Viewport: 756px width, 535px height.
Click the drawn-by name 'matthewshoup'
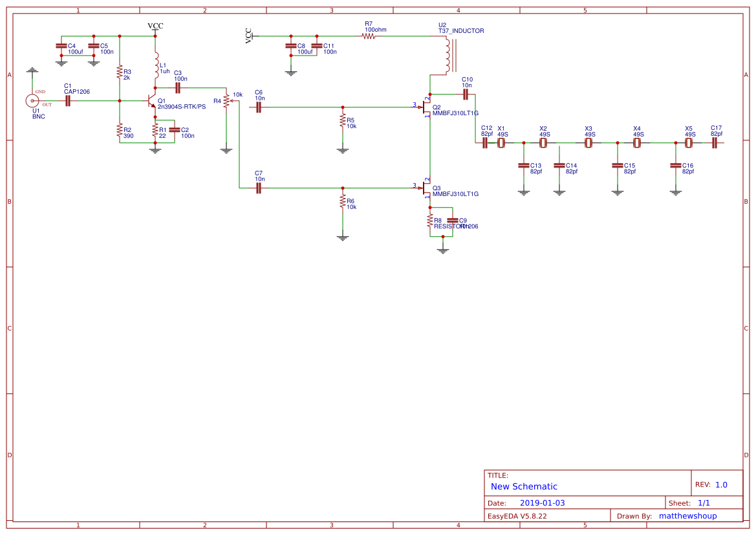(688, 516)
